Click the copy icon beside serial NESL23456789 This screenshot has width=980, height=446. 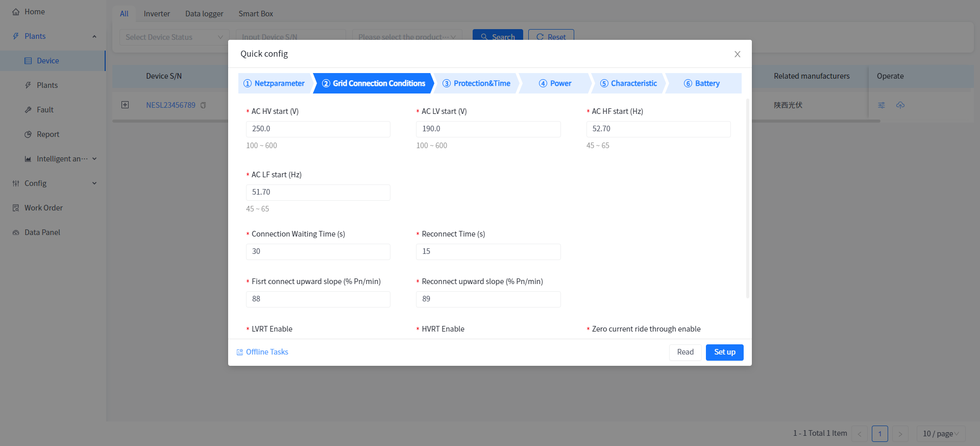[x=203, y=105]
